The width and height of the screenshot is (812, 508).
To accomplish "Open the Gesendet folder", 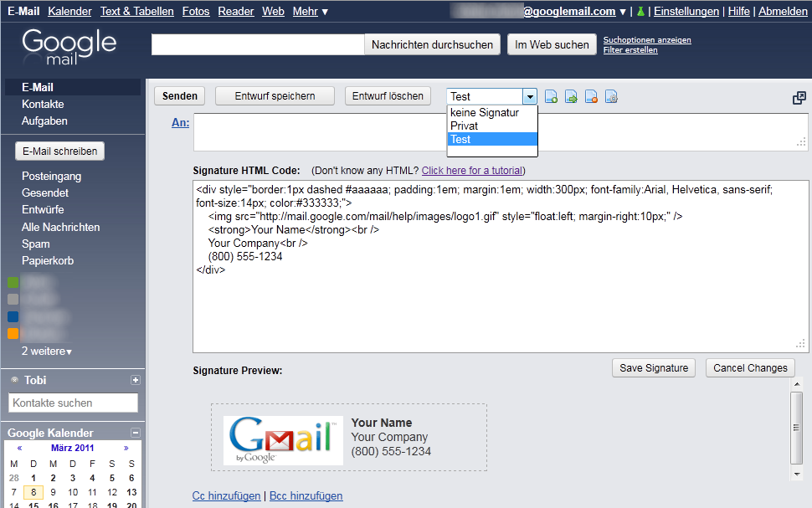I will pyautogui.click(x=45, y=192).
